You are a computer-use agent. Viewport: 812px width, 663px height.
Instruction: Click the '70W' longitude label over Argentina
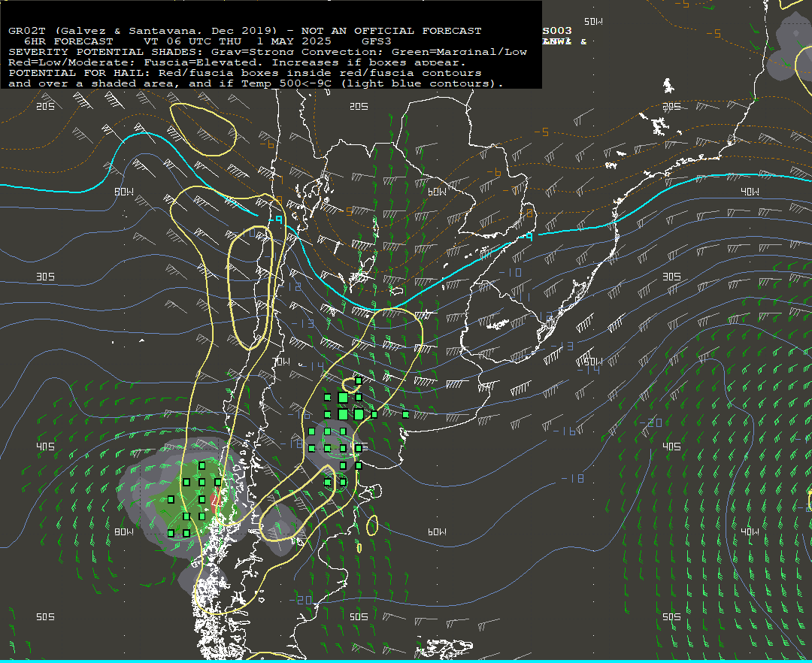[282, 362]
